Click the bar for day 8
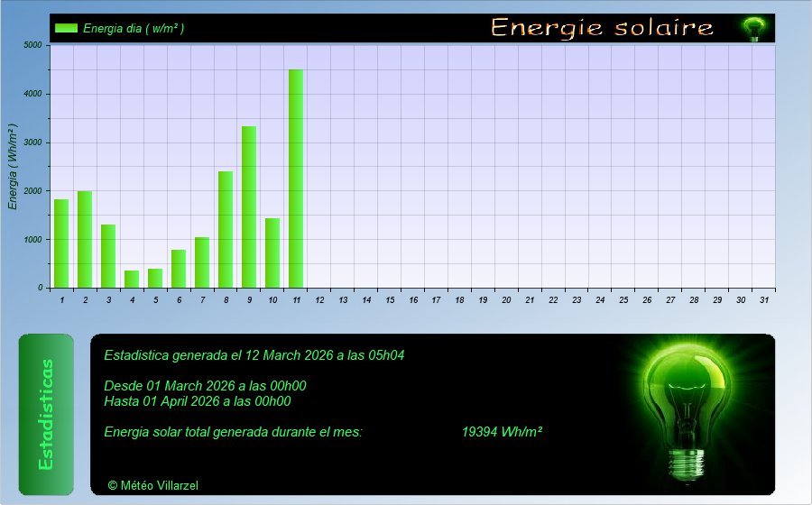 (226, 229)
